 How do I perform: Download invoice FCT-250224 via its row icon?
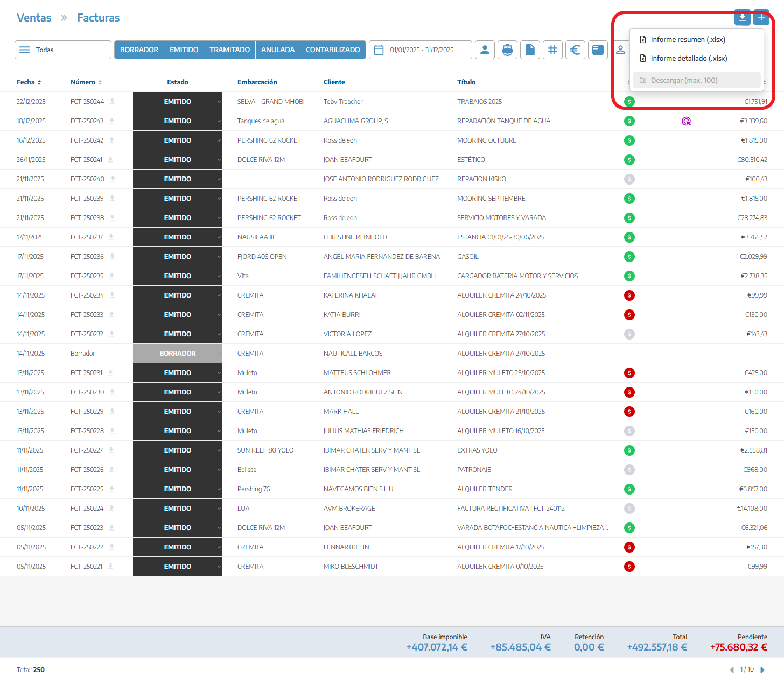tap(112, 508)
